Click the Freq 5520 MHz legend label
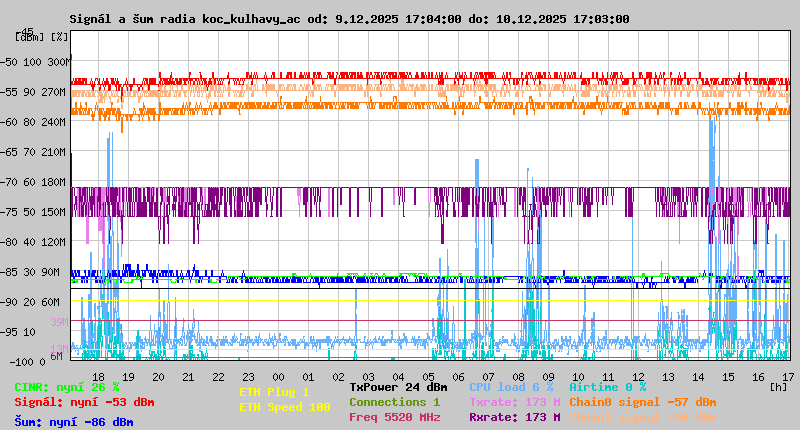The image size is (800, 430). 394,417
